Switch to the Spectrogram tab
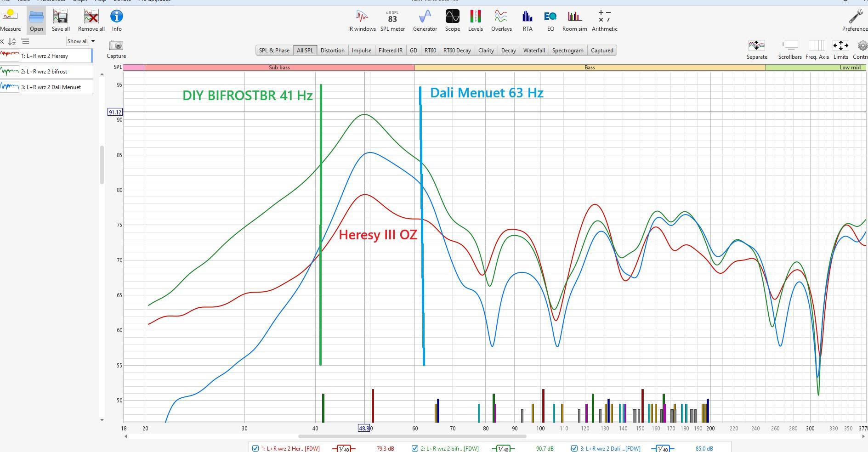This screenshot has height=452, width=868. coord(567,51)
